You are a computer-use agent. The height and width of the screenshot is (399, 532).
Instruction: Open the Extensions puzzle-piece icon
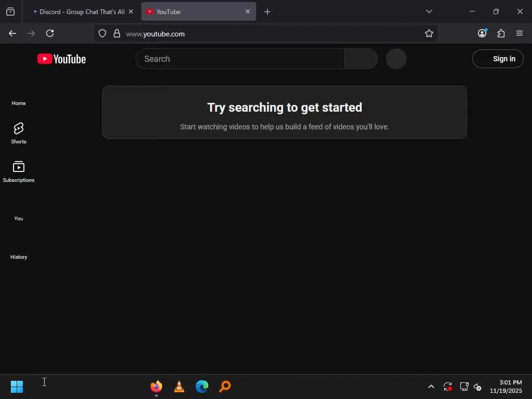tap(501, 33)
